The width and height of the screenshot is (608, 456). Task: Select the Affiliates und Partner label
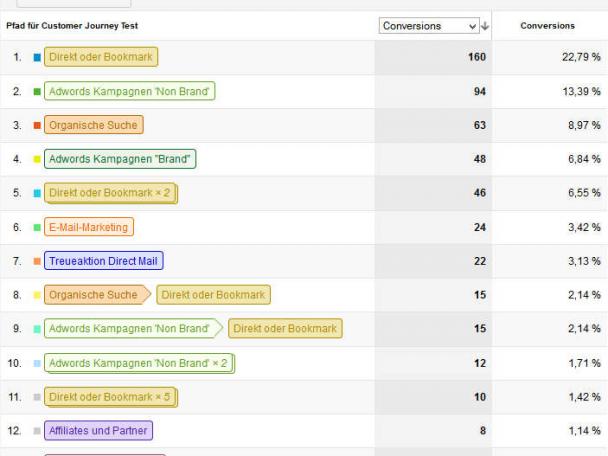[98, 431]
